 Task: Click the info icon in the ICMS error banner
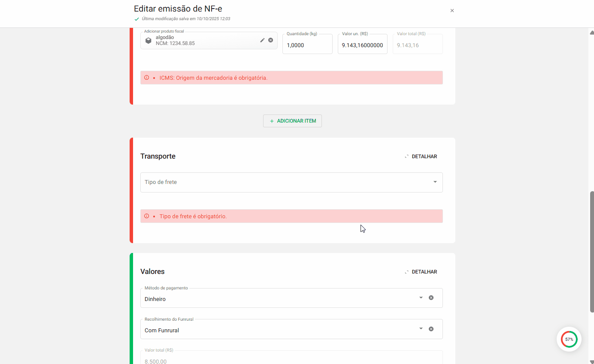pos(148,78)
